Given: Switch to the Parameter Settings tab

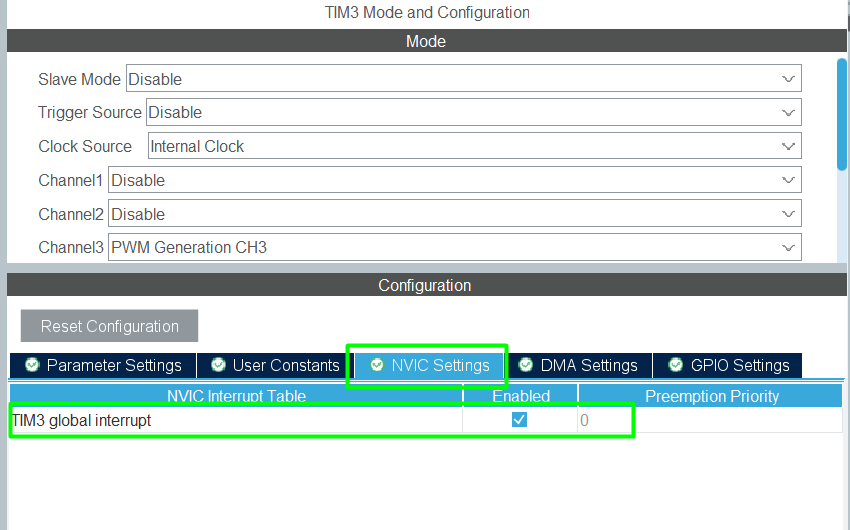Looking at the screenshot, I should tap(103, 365).
